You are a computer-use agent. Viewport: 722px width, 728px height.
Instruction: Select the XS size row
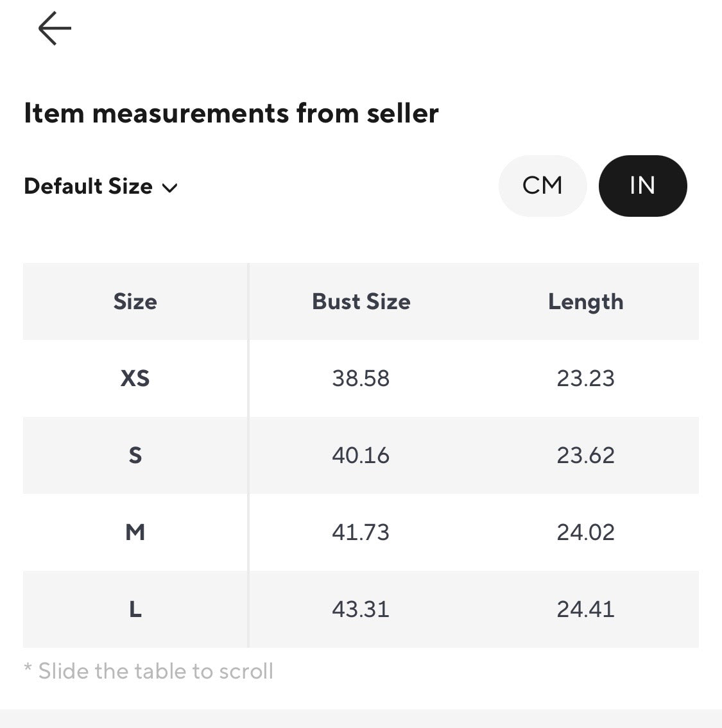point(361,378)
